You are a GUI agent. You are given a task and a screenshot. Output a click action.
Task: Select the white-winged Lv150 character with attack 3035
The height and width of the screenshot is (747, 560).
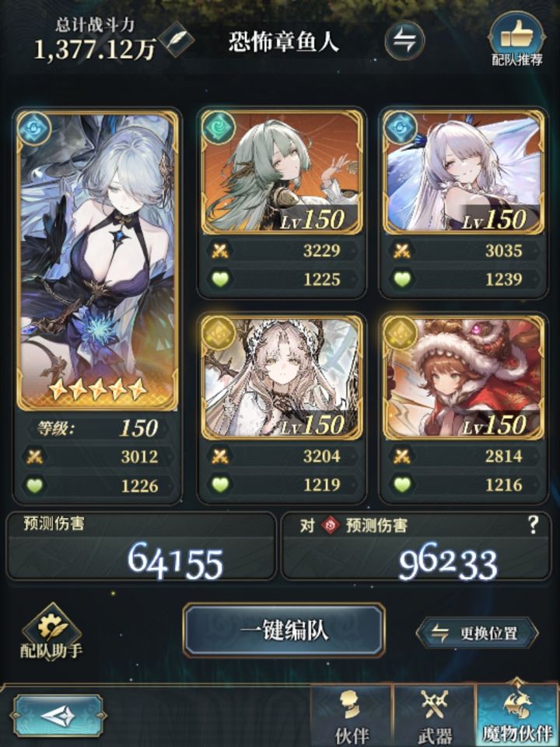point(464,172)
